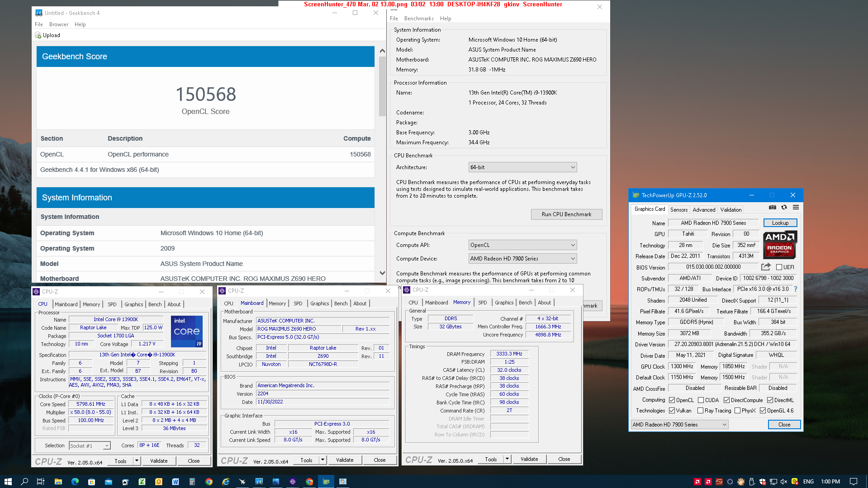This screenshot has height=488, width=868.
Task: Toggle the OpenGL 4.6 checkbox in GPU-Z
Action: tap(763, 411)
